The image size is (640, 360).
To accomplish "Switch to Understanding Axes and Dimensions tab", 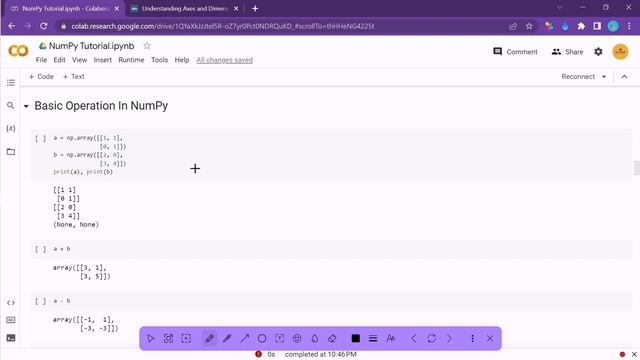I will [x=184, y=9].
